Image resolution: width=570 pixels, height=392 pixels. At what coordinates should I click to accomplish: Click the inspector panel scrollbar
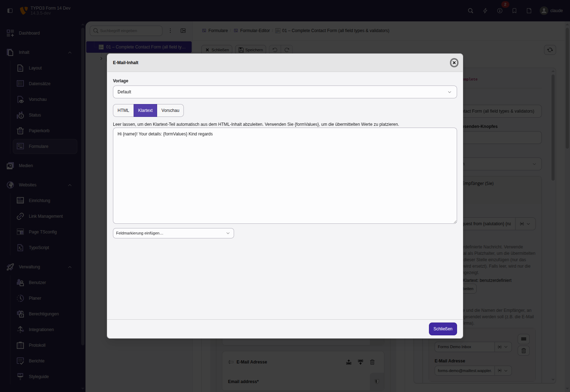[553, 127]
